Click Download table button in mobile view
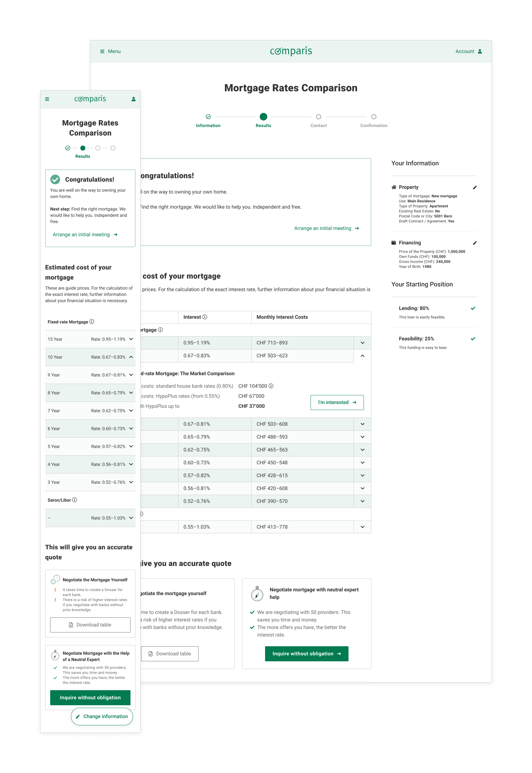 point(90,625)
